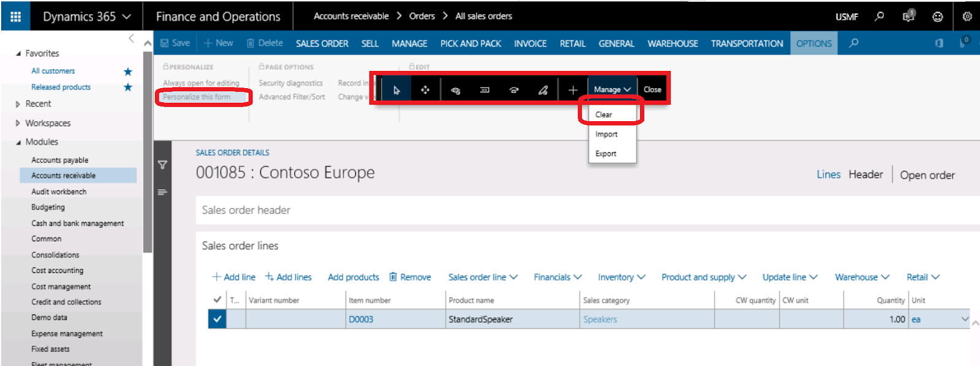Choose the Move tool in personalization toolbar

425,90
